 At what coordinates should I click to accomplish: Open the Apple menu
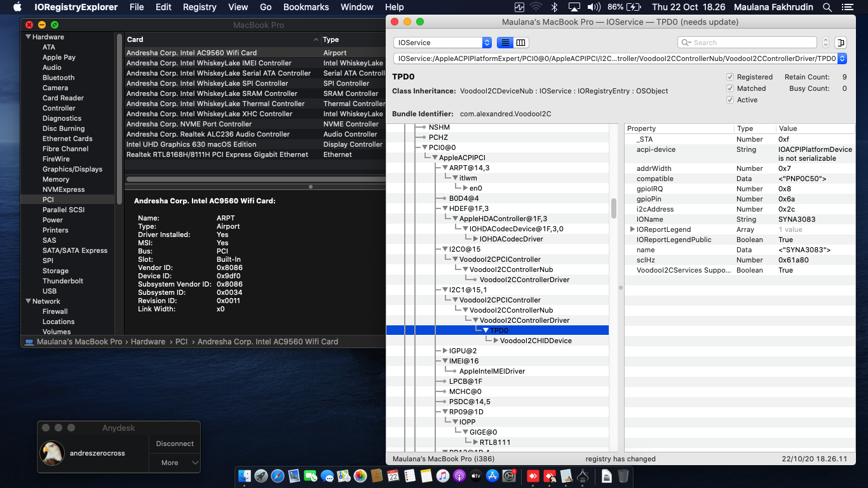click(x=17, y=7)
